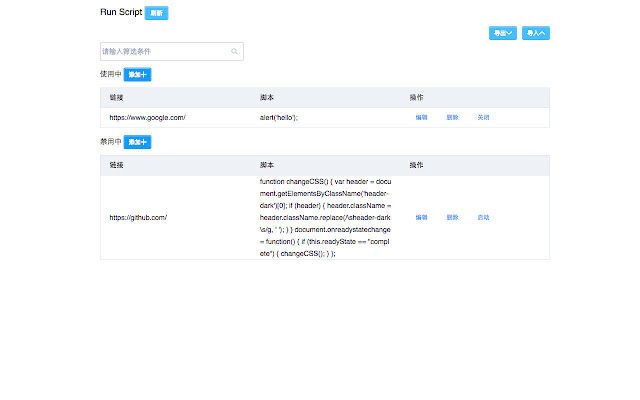Image resolution: width=640 pixels, height=400 pixels.
Task: Delete the github.com script row
Action: 452,218
